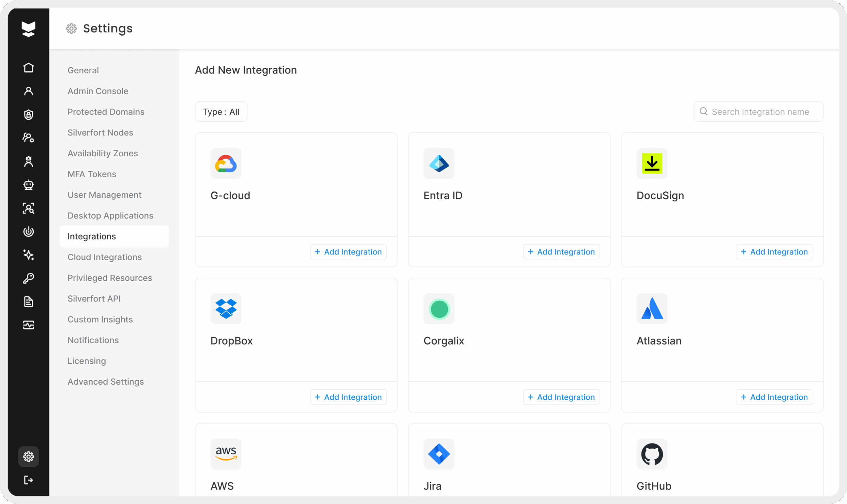Click the home icon in left sidebar
Image resolution: width=847 pixels, height=504 pixels.
pos(28,67)
